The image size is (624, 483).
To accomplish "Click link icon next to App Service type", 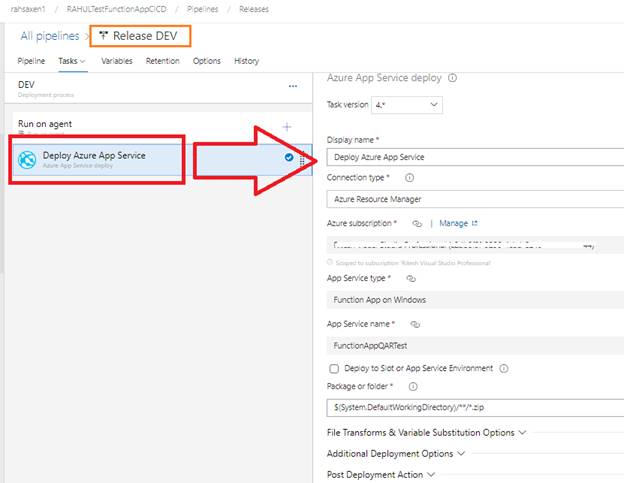I will coord(411,279).
